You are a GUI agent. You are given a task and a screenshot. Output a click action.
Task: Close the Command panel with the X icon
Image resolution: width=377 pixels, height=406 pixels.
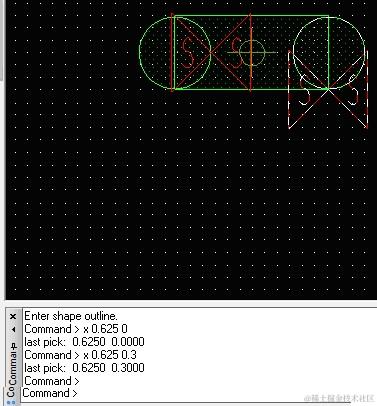13,317
